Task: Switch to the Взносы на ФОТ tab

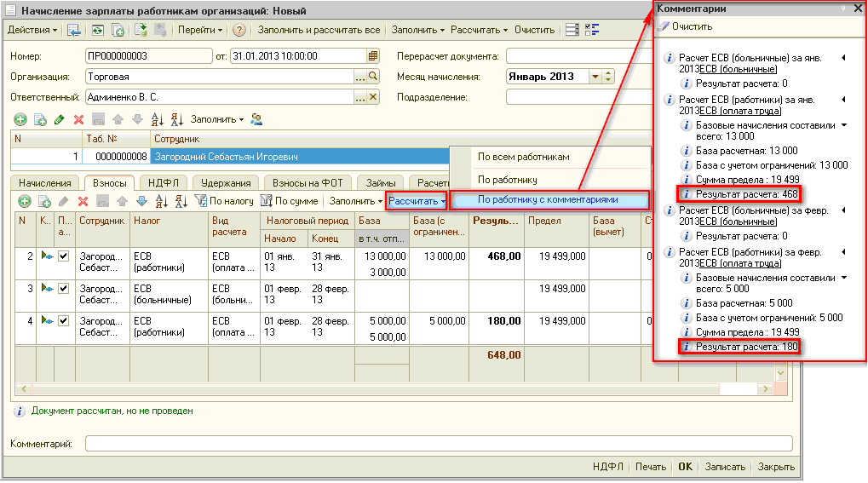Action: click(x=308, y=183)
